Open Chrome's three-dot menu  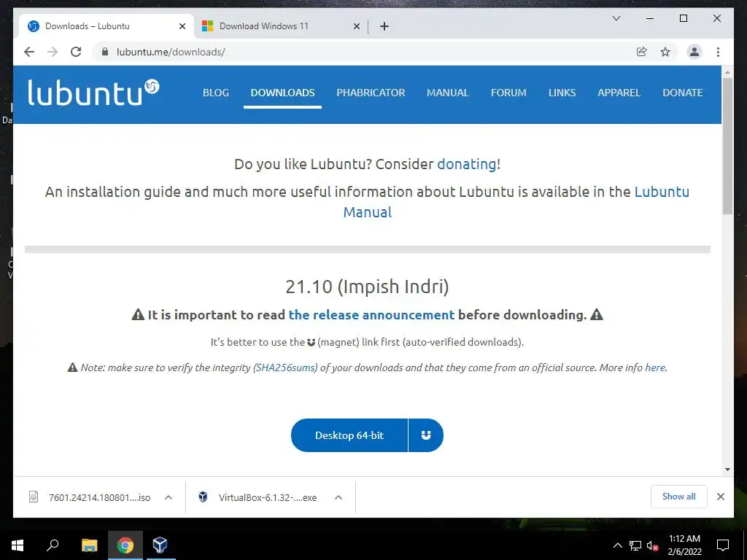pos(718,52)
